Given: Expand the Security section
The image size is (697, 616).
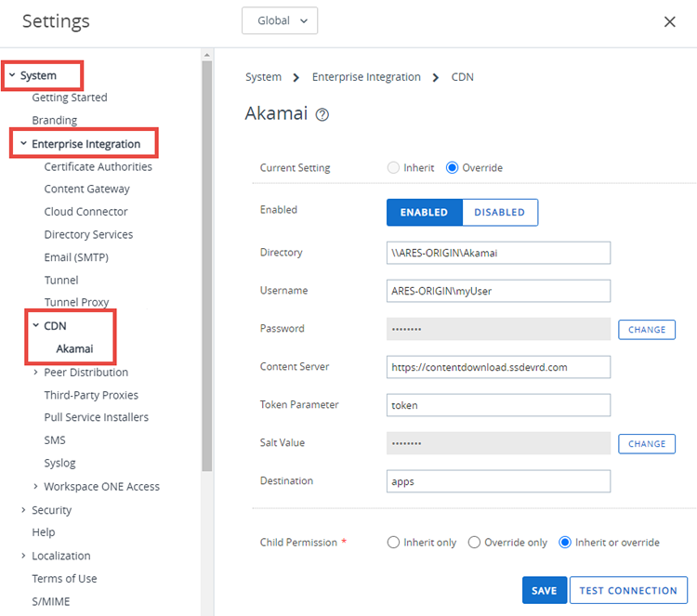Looking at the screenshot, I should pyautogui.click(x=23, y=510).
